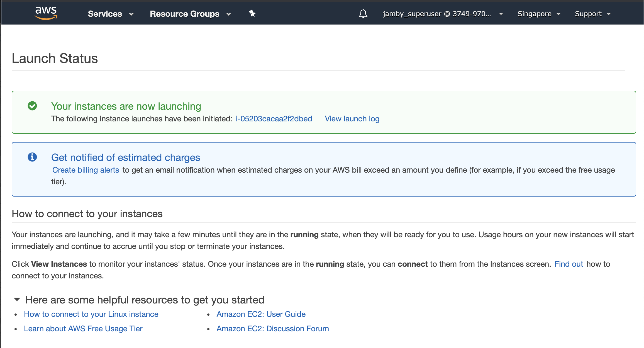The image size is (644, 348).
Task: Click View launch log link
Action: tap(352, 119)
